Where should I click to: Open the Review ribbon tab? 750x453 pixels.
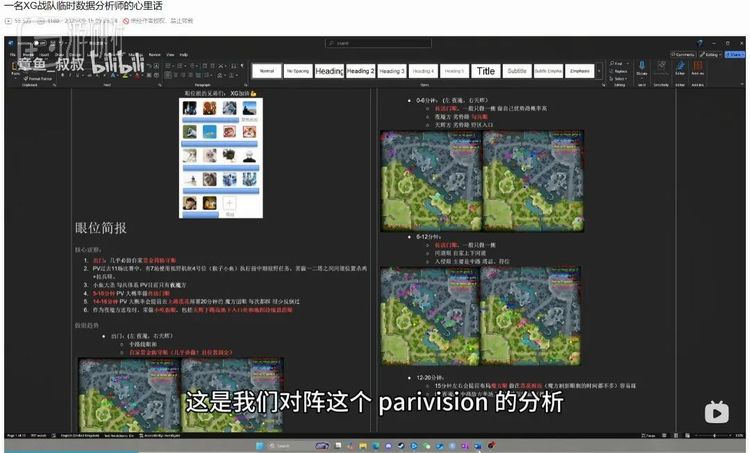point(154,54)
